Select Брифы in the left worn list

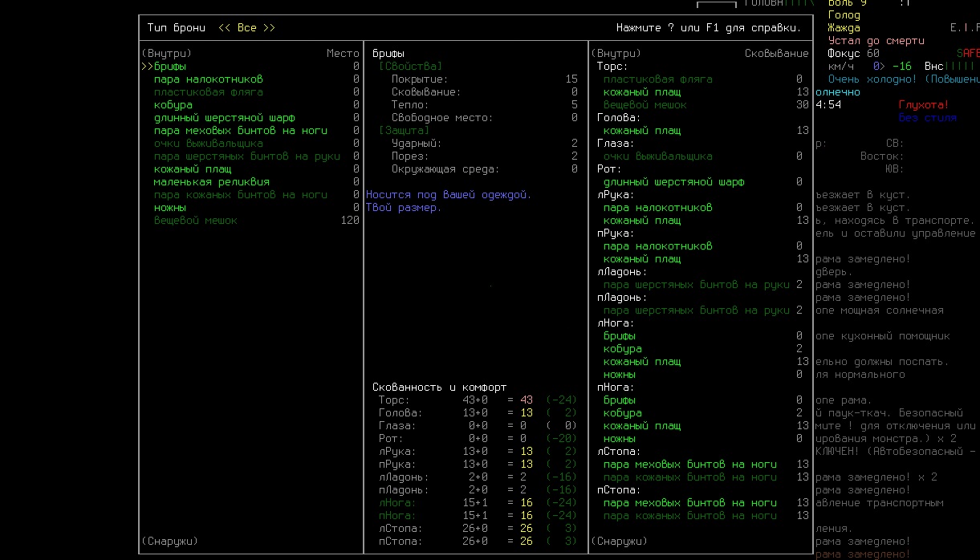(x=170, y=66)
